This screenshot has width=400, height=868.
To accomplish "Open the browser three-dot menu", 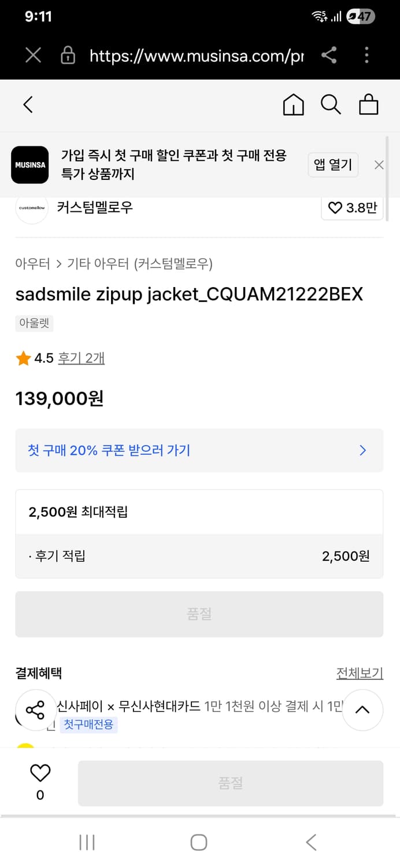I will pyautogui.click(x=366, y=56).
